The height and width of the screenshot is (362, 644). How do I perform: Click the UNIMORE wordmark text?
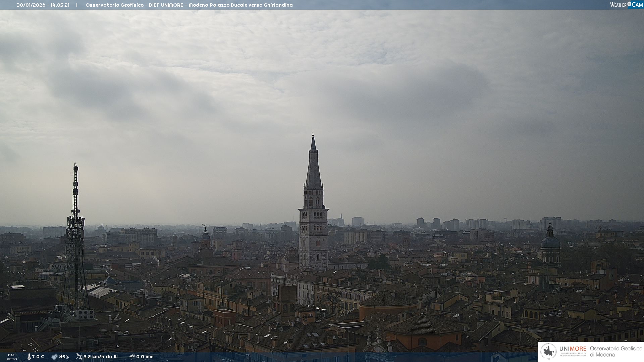573,349
